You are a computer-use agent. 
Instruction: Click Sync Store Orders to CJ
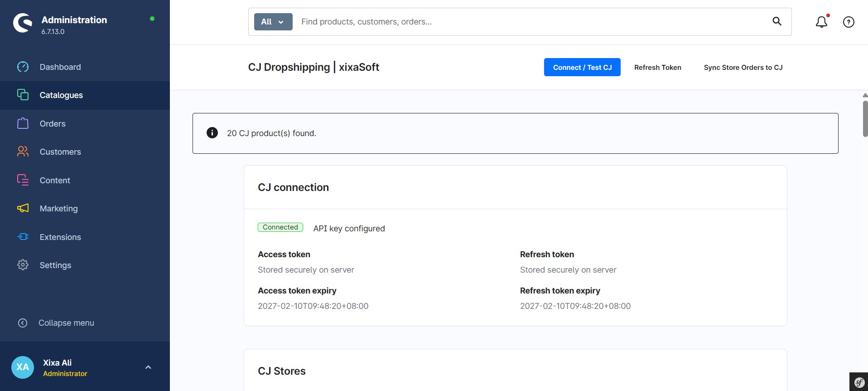743,67
